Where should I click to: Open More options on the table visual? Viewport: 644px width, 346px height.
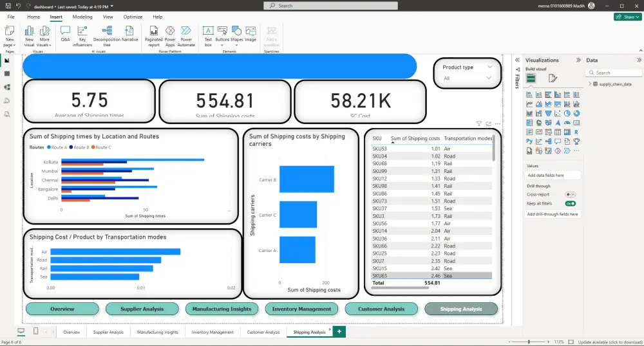tap(498, 123)
